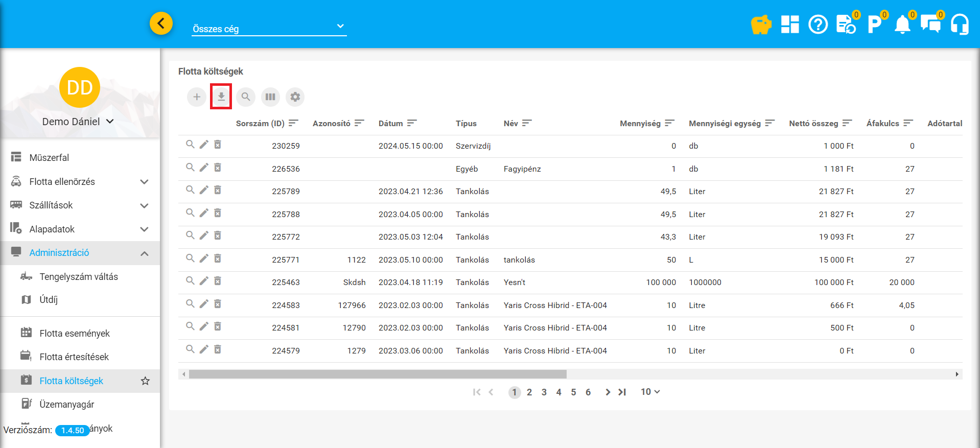Click the headset support icon
Viewport: 980px width, 448px height.
coord(959,24)
